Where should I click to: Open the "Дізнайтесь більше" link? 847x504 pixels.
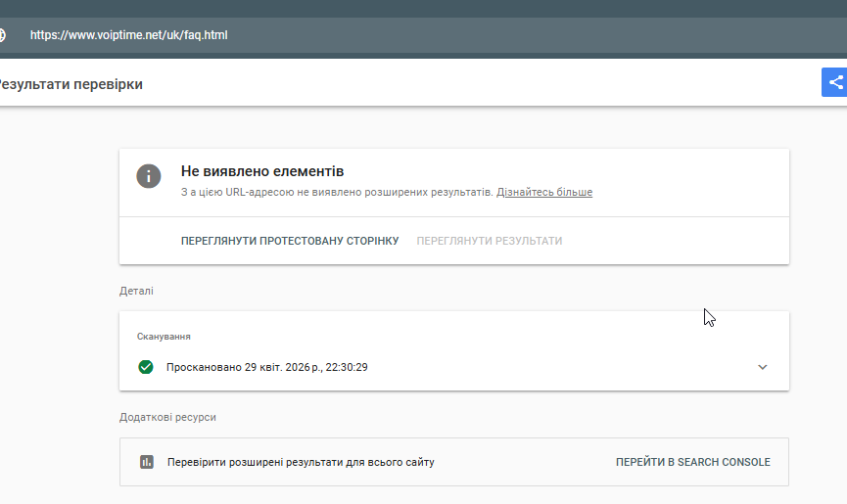pyautogui.click(x=544, y=193)
